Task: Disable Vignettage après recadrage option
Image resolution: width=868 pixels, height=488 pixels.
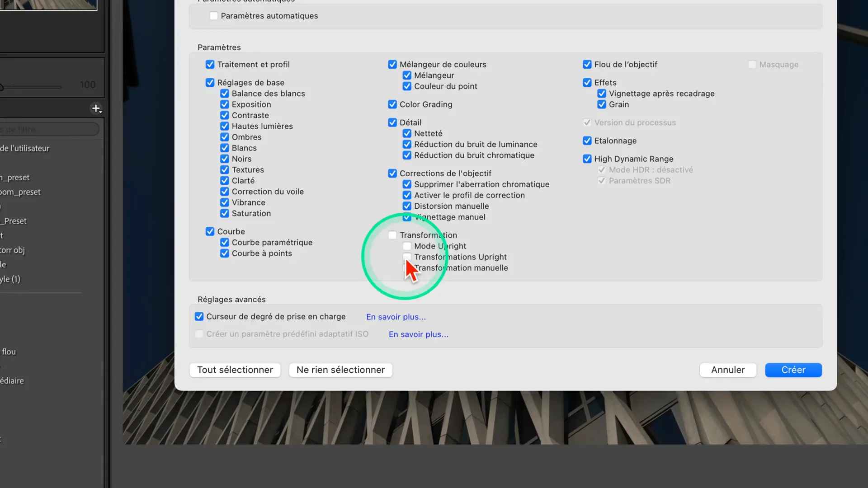Action: [x=602, y=94]
